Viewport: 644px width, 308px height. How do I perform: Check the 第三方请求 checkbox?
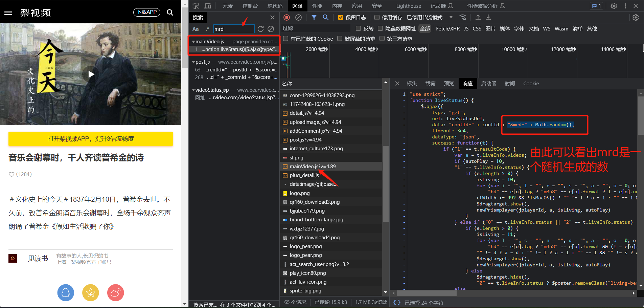382,39
